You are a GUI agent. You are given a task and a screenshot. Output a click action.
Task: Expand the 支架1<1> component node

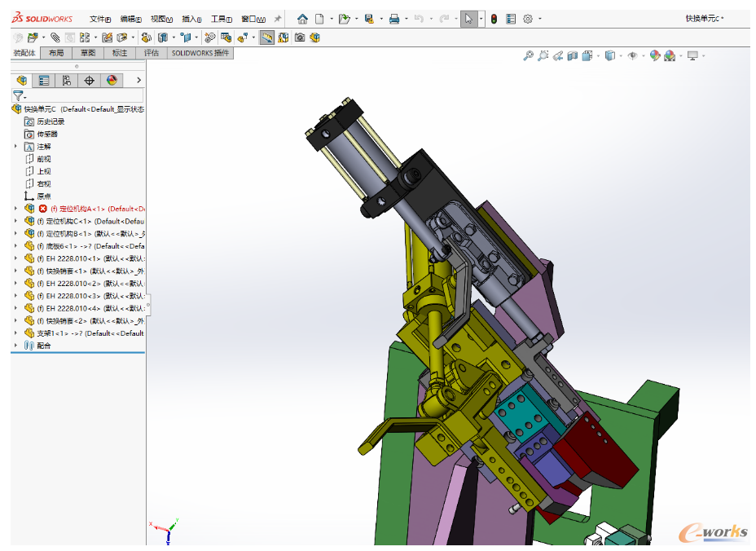tap(16, 333)
